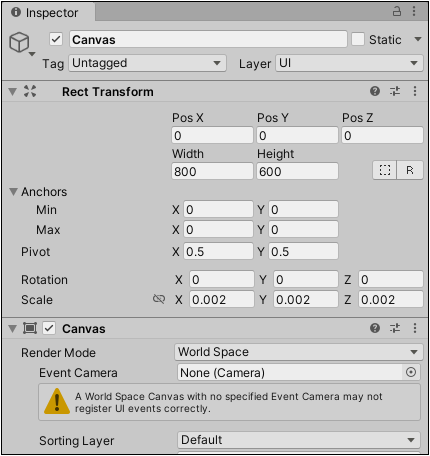Open the Render Mode World Space dropdown
430x456 pixels.
tap(299, 352)
